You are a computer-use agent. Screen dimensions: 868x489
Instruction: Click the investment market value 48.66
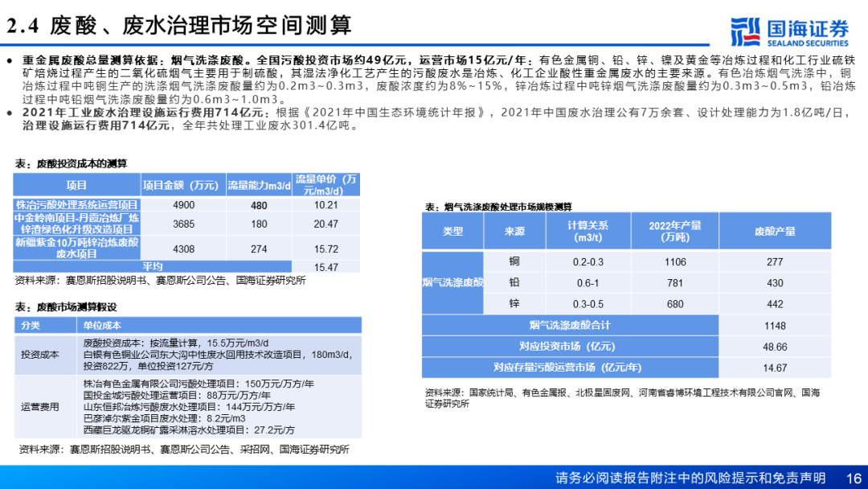click(775, 347)
